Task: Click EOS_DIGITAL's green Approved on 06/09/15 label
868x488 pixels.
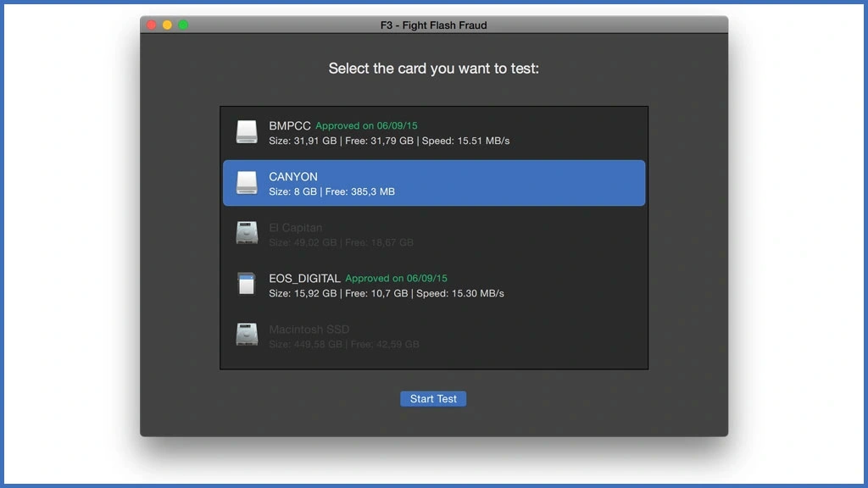Action: coord(396,279)
